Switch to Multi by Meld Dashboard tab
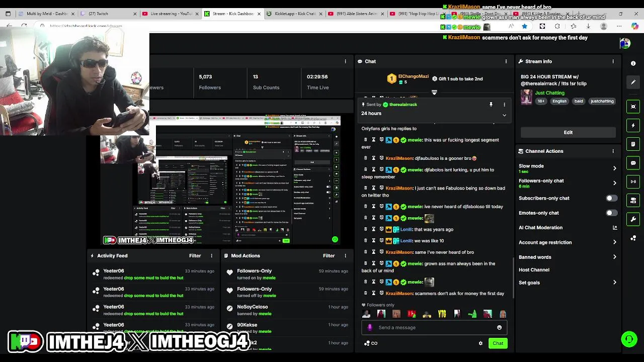This screenshot has width=644, height=362. click(47, 14)
